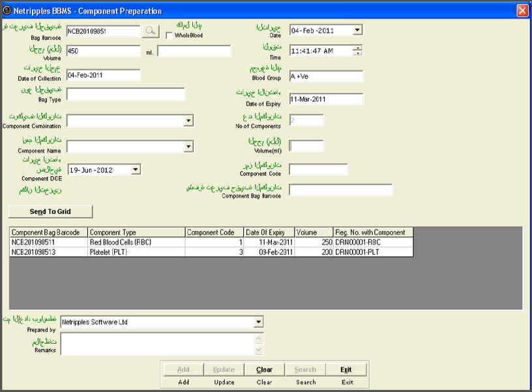Expand the Component Combination dropdown
The image size is (532, 392).
[188, 121]
